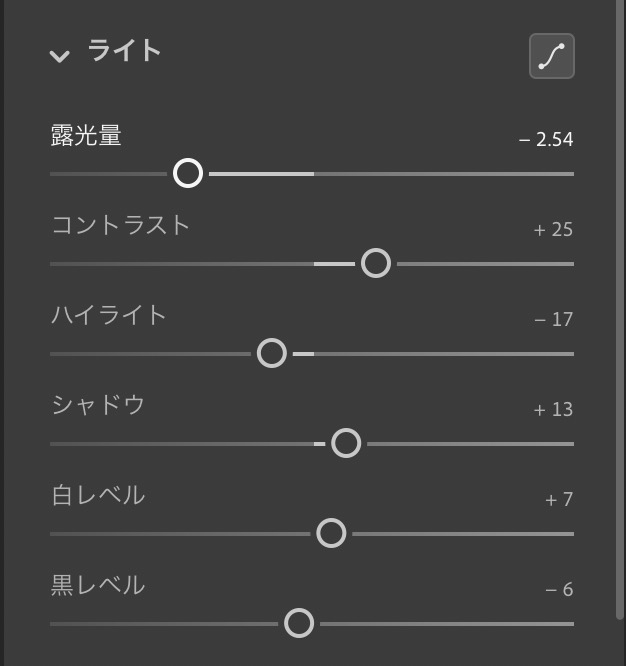The width and height of the screenshot is (626, 666).
Task: Click the 露光量 label
Action: click(x=86, y=136)
